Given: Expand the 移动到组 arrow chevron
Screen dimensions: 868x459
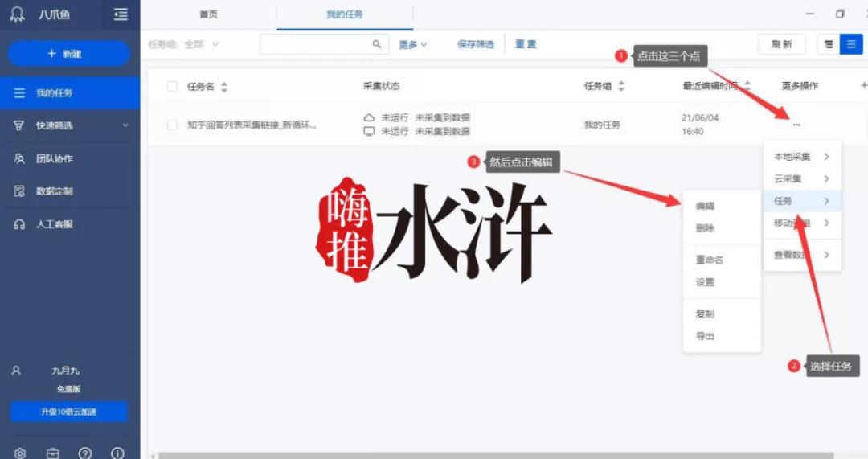Looking at the screenshot, I should 826,223.
